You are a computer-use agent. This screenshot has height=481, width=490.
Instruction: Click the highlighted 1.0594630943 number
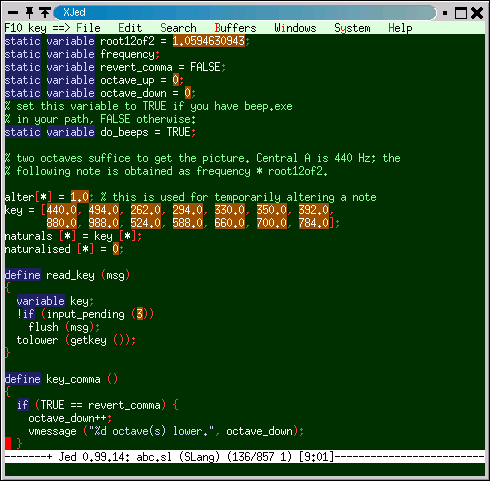(209, 41)
